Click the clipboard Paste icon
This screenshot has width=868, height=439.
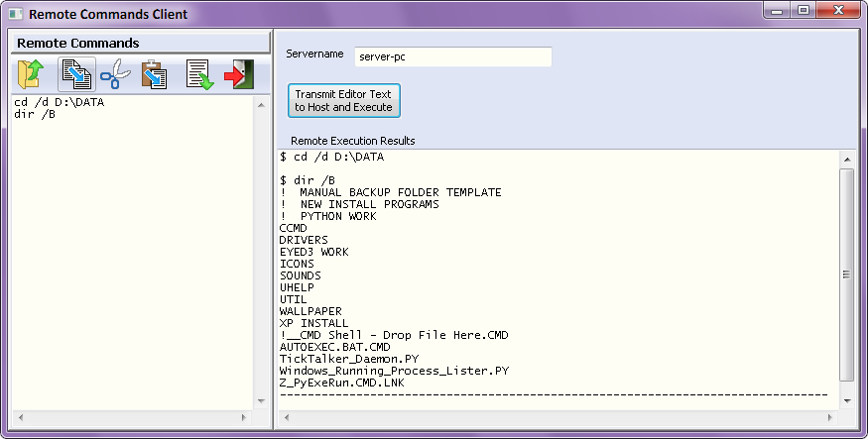coord(153,74)
